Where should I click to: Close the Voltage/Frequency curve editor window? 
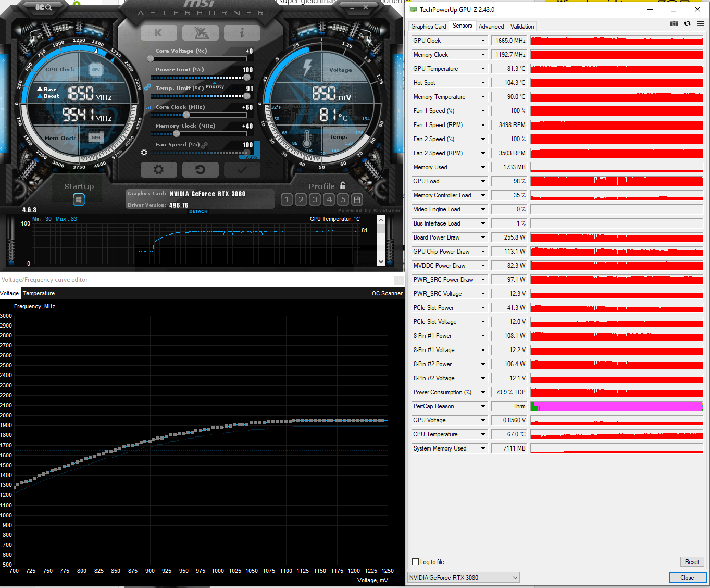(399, 280)
